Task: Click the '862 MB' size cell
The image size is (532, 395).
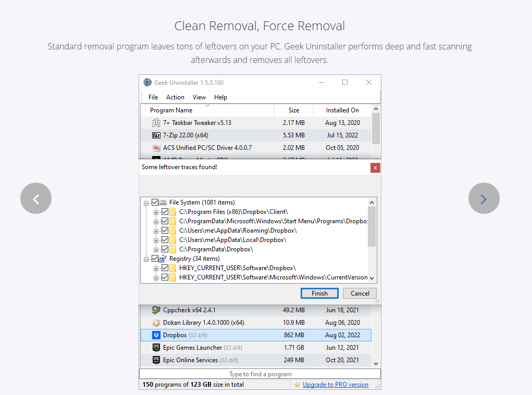Action: point(294,335)
